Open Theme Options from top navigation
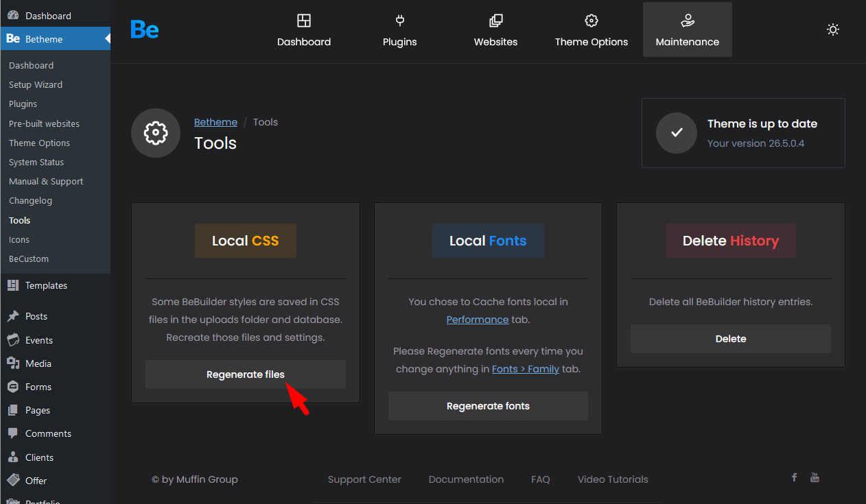 (x=591, y=30)
